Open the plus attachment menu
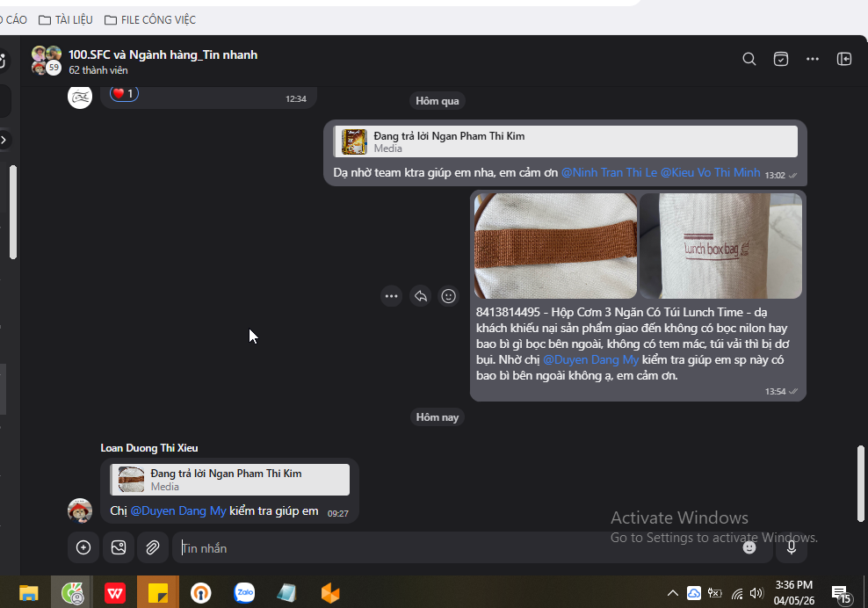Viewport: 868px width, 608px height. (83, 547)
